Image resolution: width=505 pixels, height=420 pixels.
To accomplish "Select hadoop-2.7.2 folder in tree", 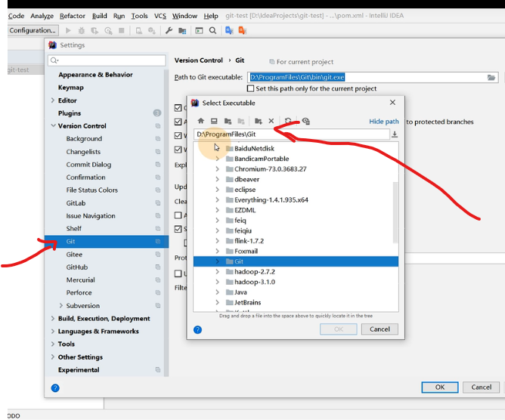I will [x=255, y=272].
